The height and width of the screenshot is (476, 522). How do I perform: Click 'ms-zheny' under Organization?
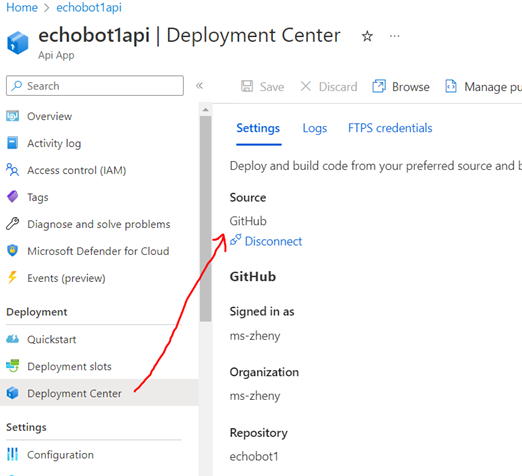pos(255,396)
